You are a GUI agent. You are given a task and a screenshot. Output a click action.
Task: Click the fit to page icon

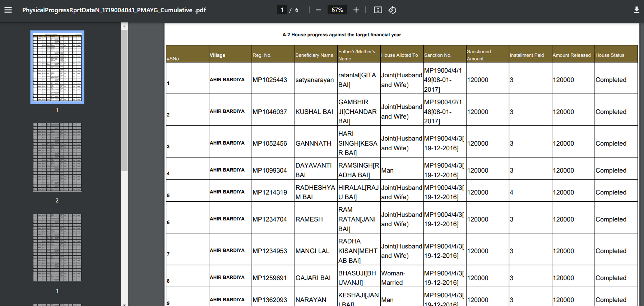click(x=378, y=10)
